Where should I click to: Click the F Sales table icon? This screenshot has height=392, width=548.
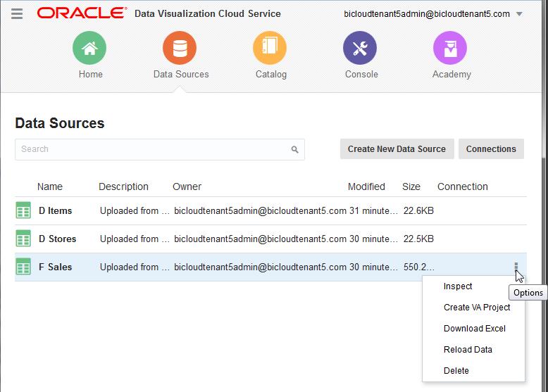point(23,267)
